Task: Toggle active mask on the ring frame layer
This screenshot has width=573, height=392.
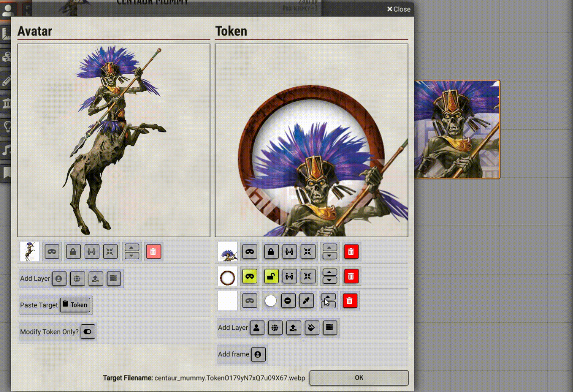Action: pos(250,276)
